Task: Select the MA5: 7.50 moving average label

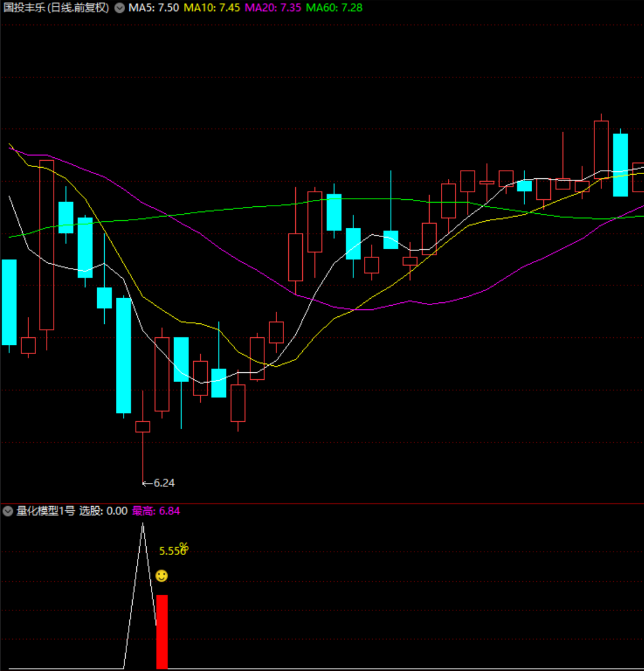Action: [x=154, y=8]
